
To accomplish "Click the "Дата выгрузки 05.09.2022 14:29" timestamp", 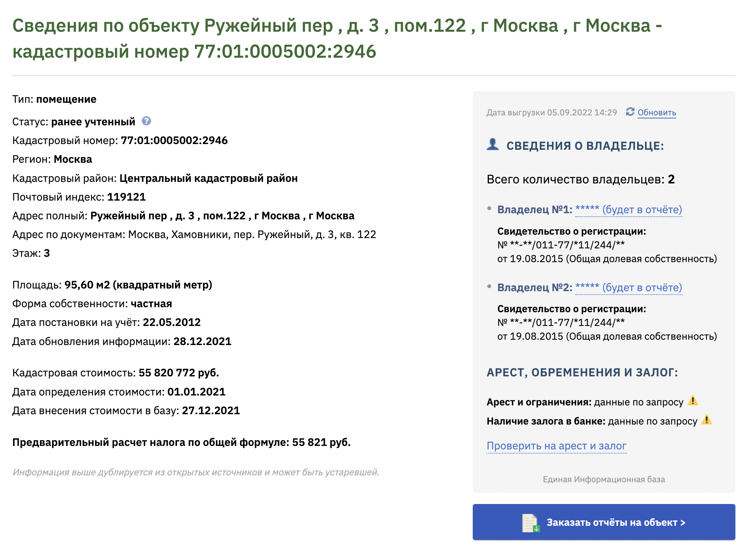I will tap(551, 113).
